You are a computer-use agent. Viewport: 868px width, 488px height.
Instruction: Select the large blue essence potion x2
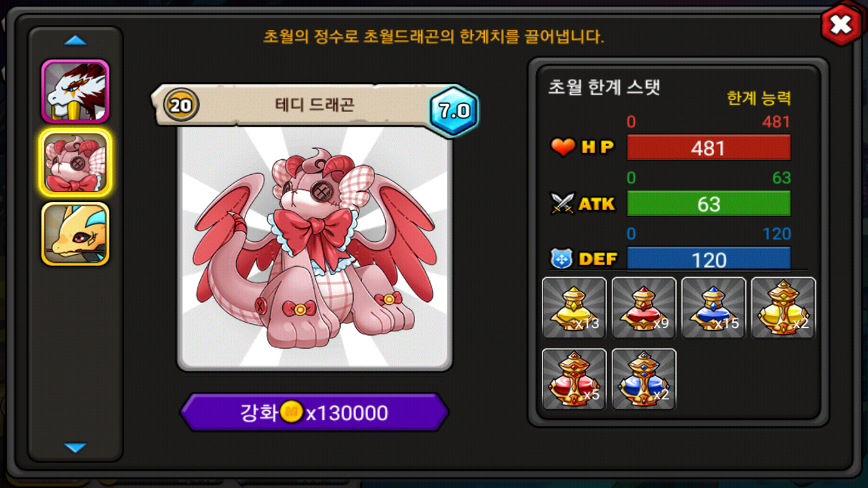pos(644,379)
